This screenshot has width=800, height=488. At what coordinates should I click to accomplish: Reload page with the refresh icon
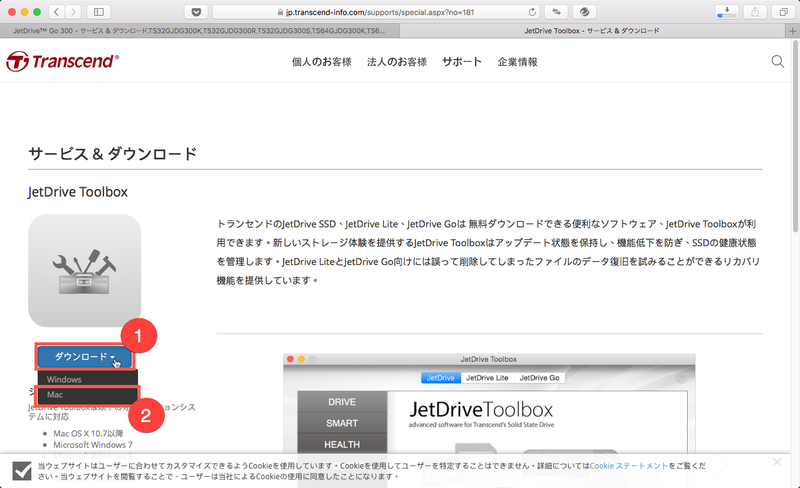click(x=532, y=12)
